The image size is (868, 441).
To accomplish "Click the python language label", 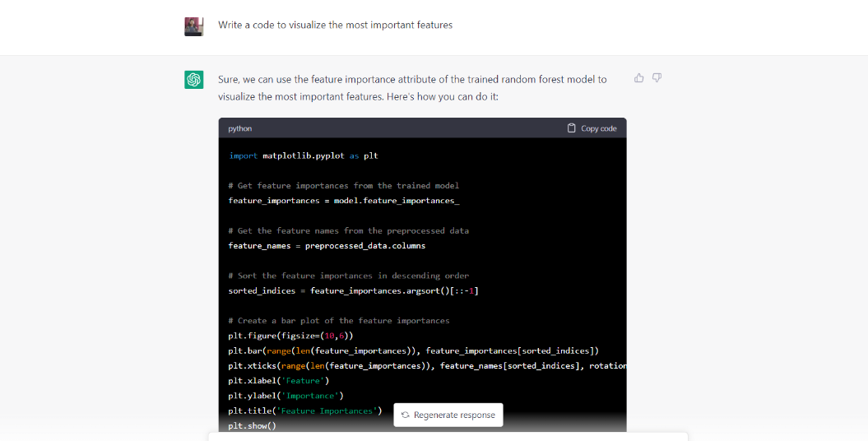I will click(x=239, y=128).
